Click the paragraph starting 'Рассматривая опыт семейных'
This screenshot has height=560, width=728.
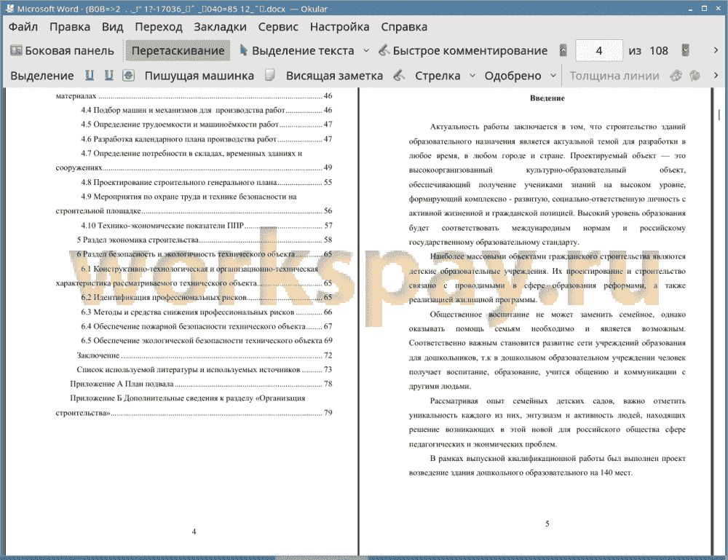click(547, 422)
